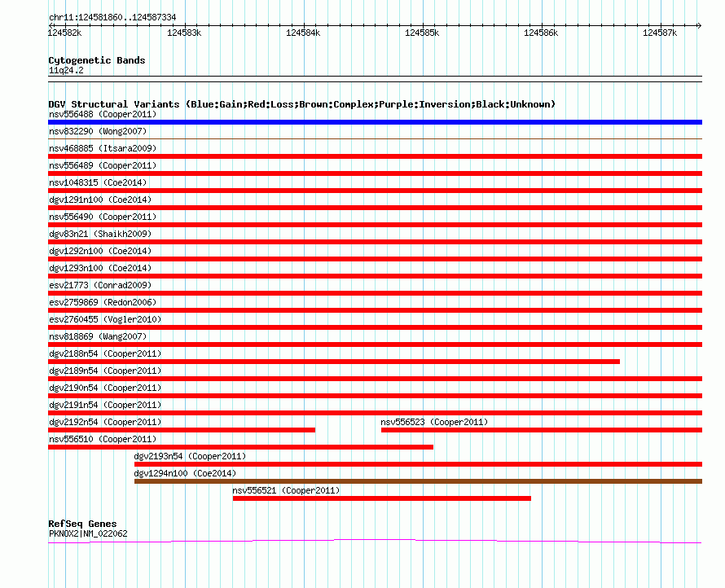The width and height of the screenshot is (725, 588).
Task: Click the right arrowhead of the ruler
Action: tap(699, 25)
